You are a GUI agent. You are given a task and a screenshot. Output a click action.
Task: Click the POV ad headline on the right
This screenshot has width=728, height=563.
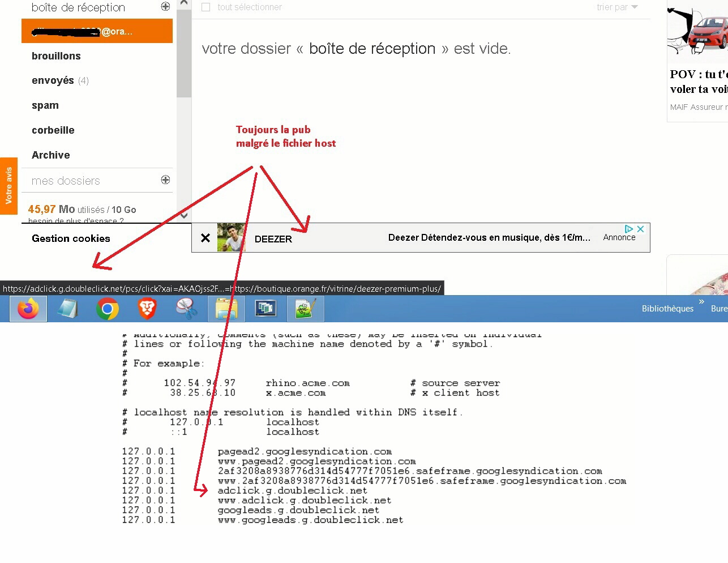coord(699,82)
